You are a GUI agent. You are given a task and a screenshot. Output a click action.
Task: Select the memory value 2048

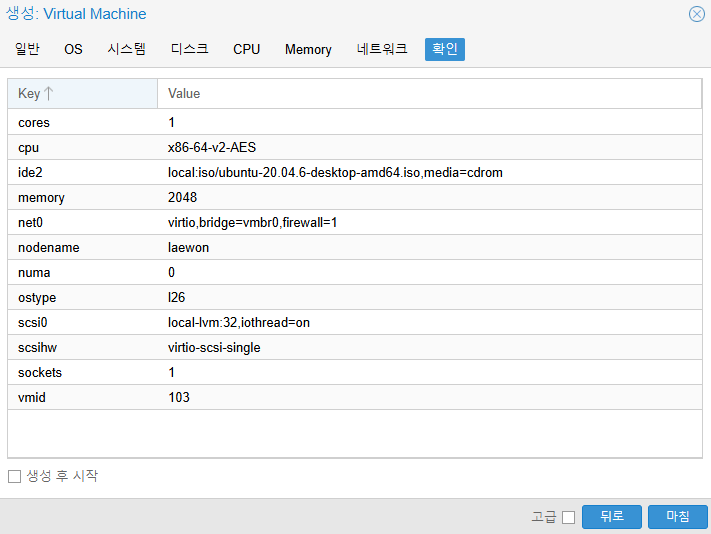click(x=182, y=198)
